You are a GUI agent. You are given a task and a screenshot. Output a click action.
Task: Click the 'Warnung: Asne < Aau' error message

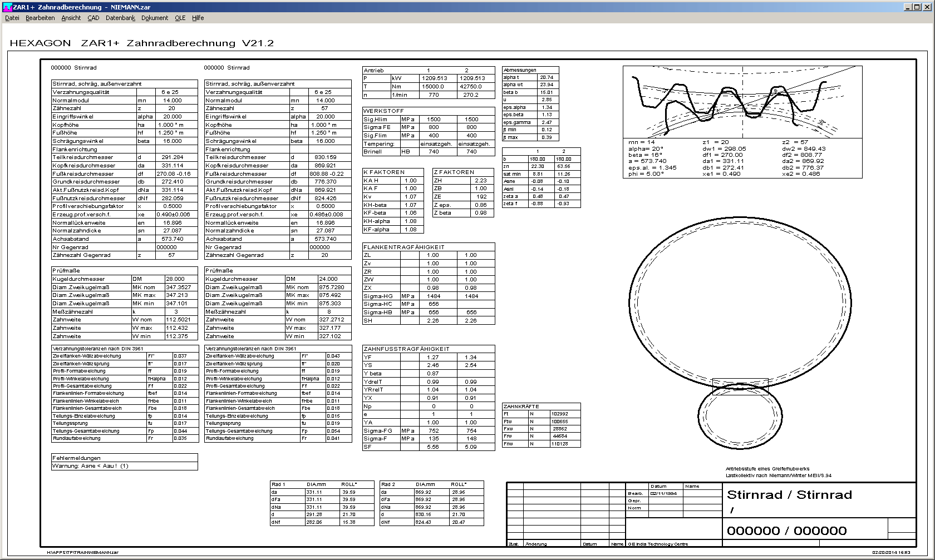pyautogui.click(x=90, y=466)
